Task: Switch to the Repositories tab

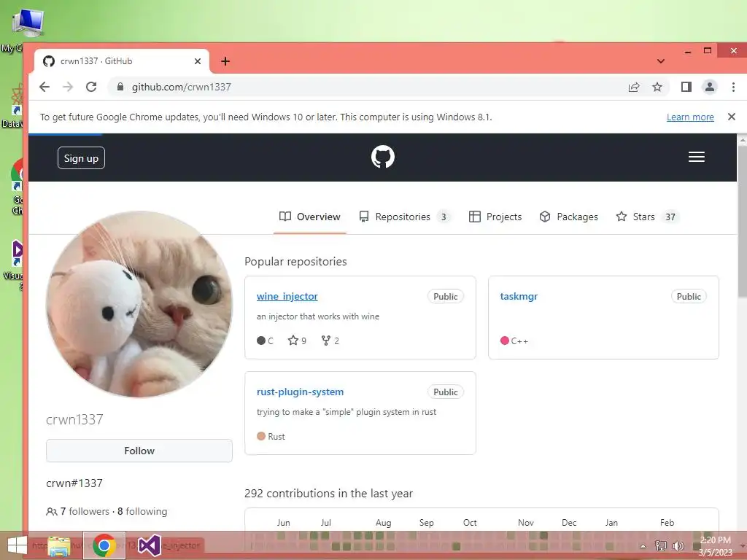Action: [x=404, y=217]
